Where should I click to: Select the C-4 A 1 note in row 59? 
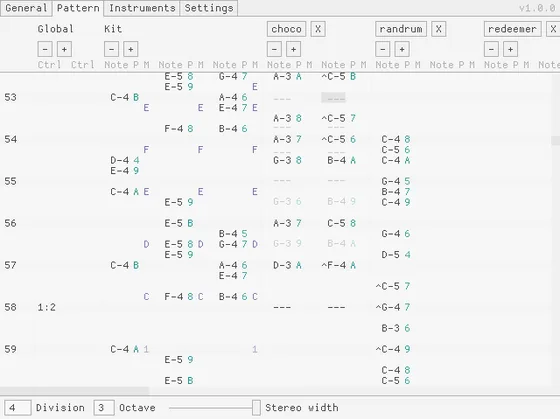(130, 349)
